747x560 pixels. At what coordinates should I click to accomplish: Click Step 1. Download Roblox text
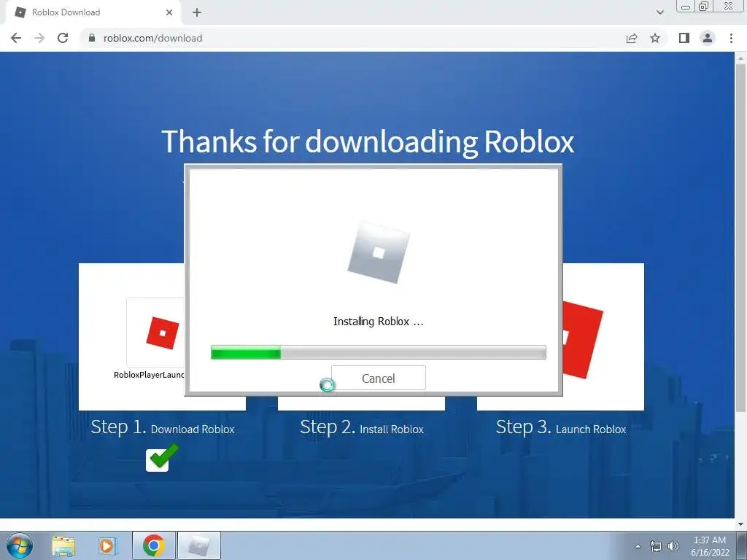(x=163, y=427)
